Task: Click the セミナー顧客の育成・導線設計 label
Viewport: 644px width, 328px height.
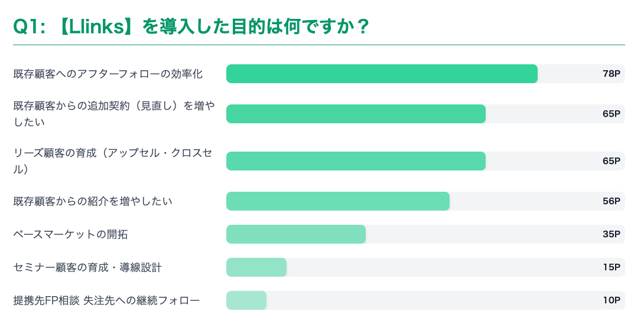Action: click(x=87, y=267)
